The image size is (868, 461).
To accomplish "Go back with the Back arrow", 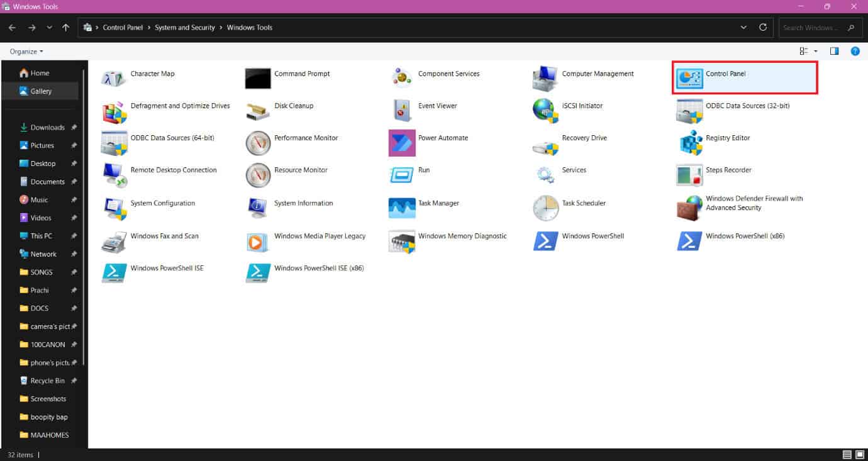I will (12, 28).
